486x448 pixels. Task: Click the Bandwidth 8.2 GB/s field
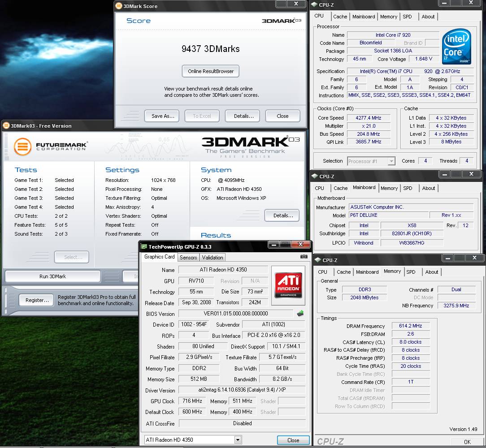point(282,379)
